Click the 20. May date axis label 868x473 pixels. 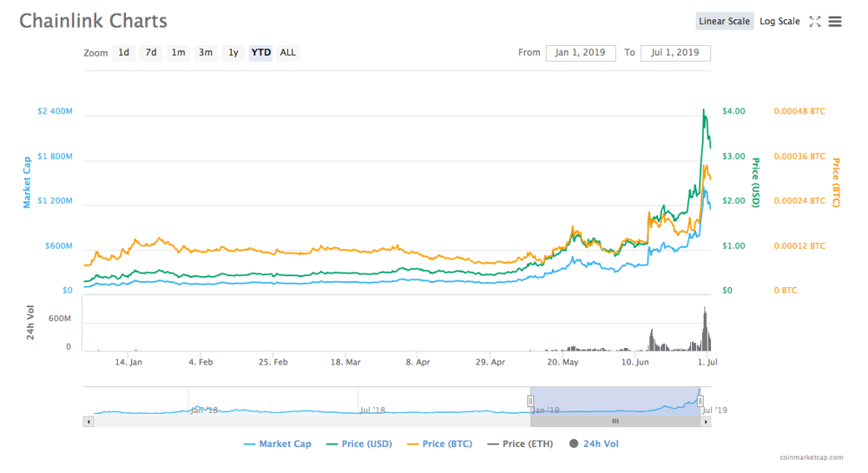pyautogui.click(x=562, y=363)
